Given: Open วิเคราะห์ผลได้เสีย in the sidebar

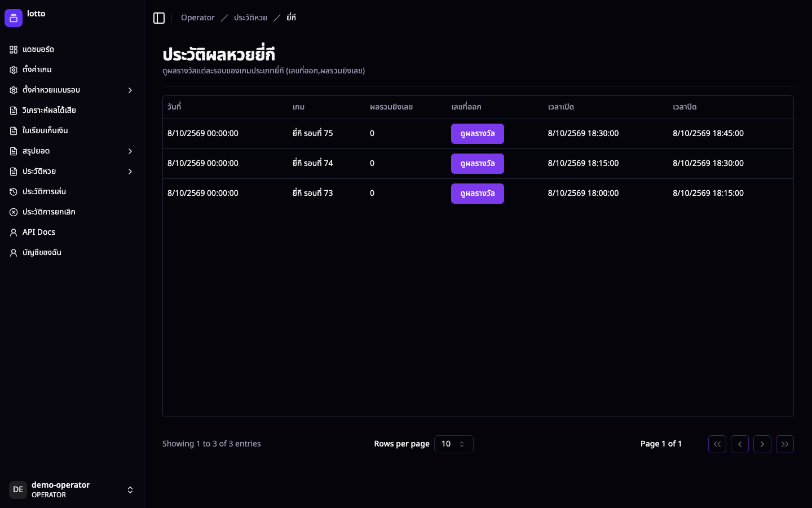Looking at the screenshot, I should click(72, 111).
